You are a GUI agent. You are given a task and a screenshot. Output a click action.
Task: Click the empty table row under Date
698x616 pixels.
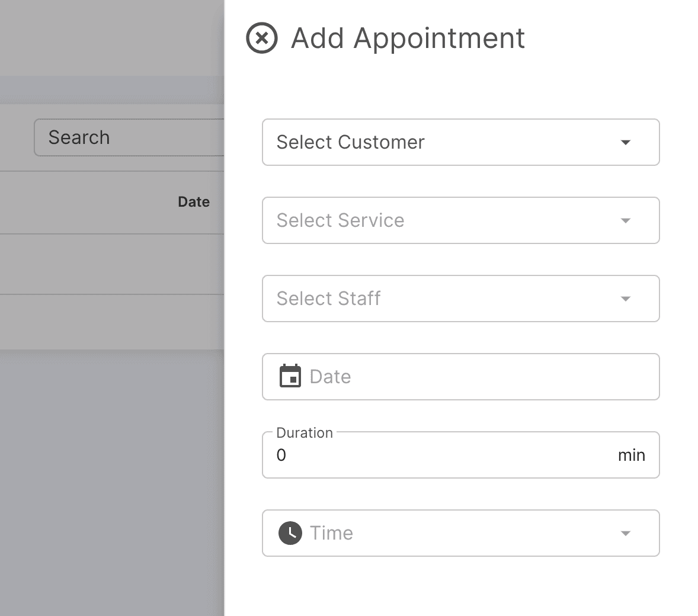tap(112, 264)
